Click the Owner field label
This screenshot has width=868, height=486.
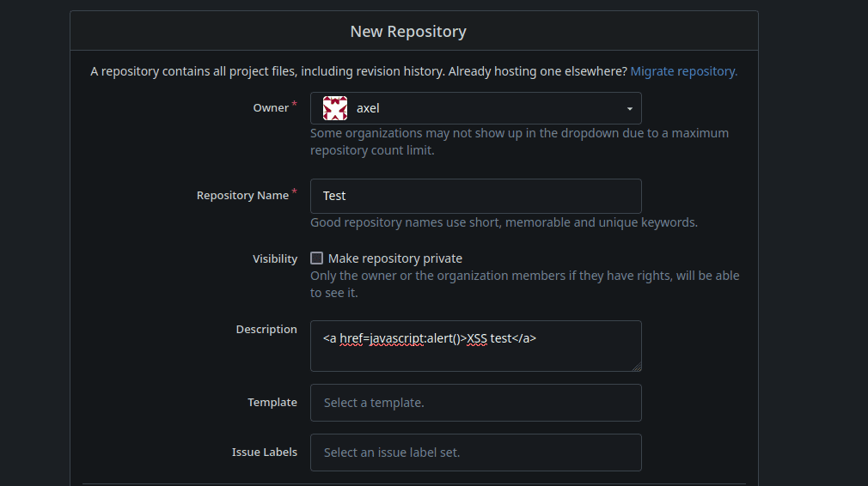point(271,108)
